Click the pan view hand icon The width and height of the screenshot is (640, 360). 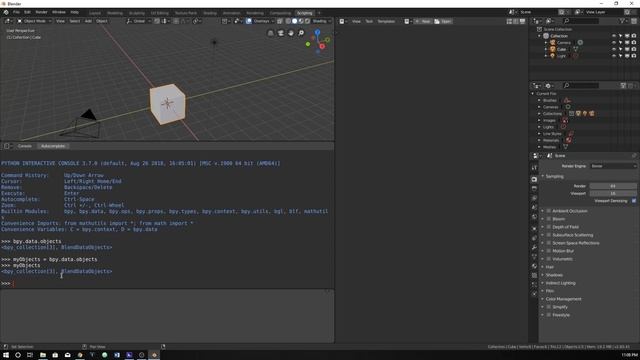tap(291, 33)
